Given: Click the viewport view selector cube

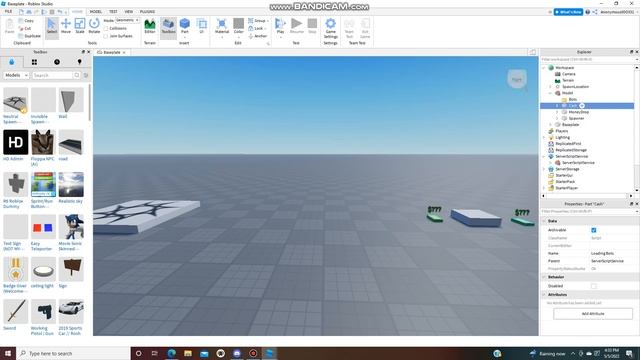Looking at the screenshot, I should point(517,79).
